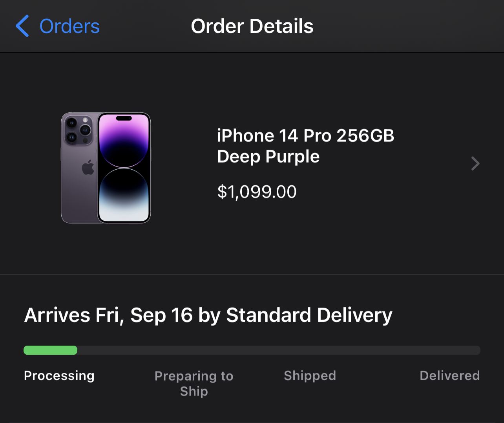
Task: Click the gray unfilled progress track
Action: (279, 350)
